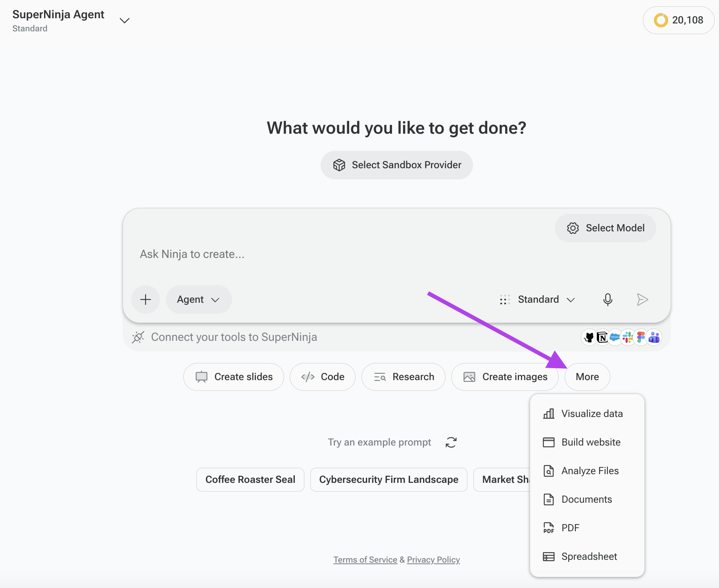The image size is (719, 588).
Task: Expand the Agent mode dropdown
Action: pyautogui.click(x=199, y=300)
